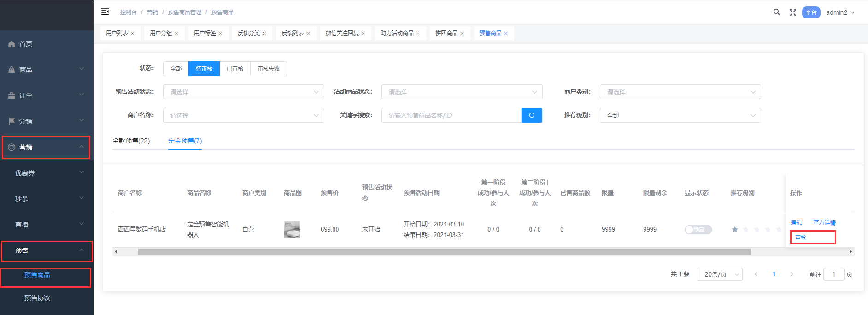
Task: Switch to the 全款预售(22) tab
Action: click(131, 141)
